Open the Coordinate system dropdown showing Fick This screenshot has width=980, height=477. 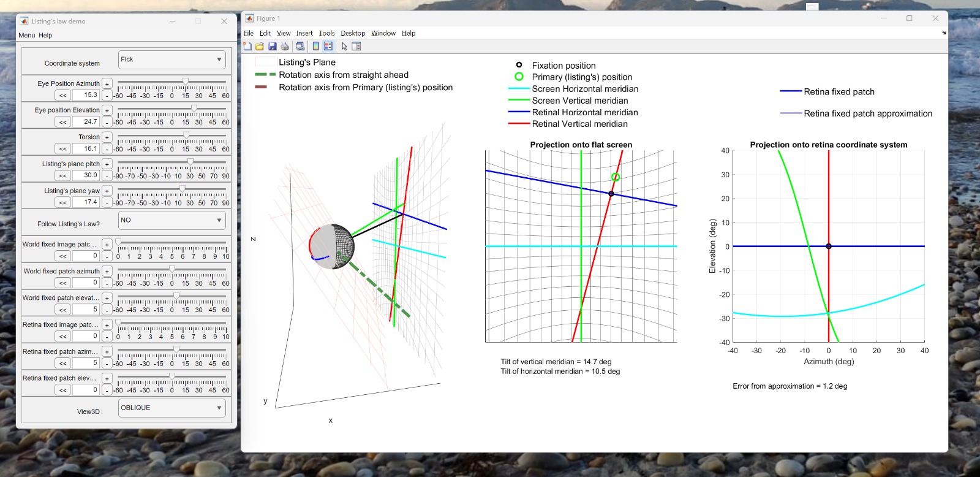(171, 59)
